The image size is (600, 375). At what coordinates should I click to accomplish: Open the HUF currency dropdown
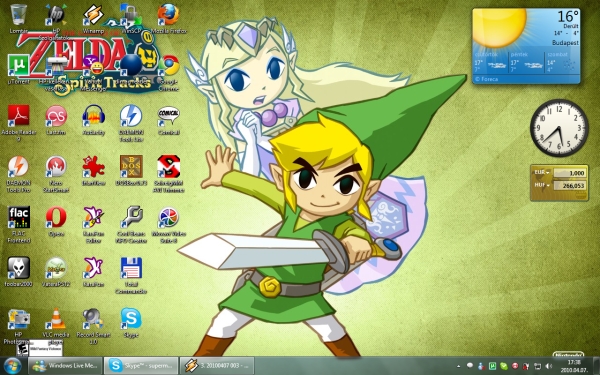pyautogui.click(x=542, y=185)
